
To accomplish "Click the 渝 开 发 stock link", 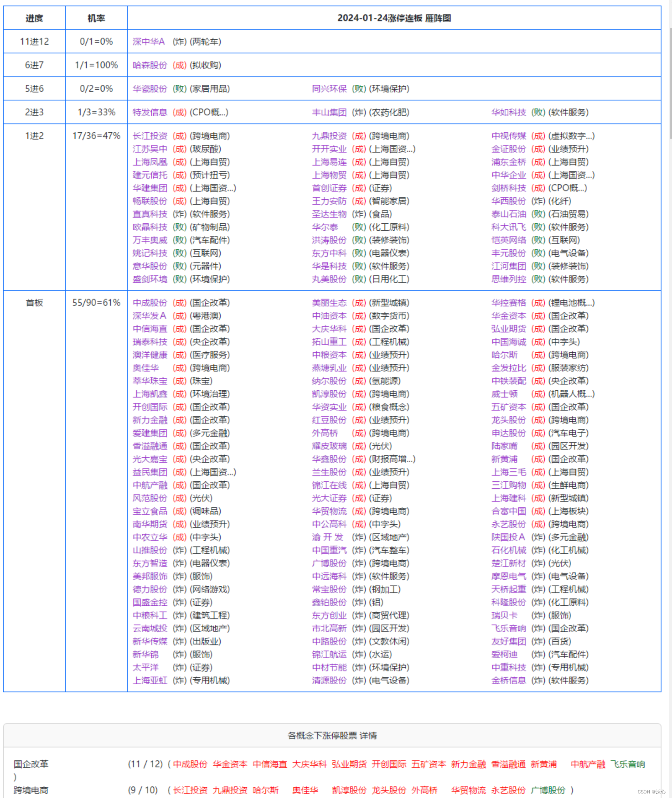I will pos(327,537).
